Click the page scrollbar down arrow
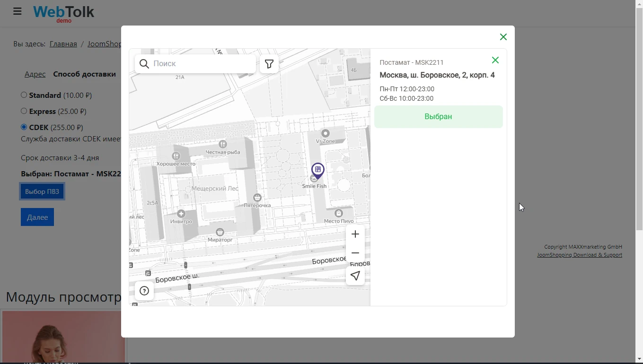 pyautogui.click(x=639, y=359)
